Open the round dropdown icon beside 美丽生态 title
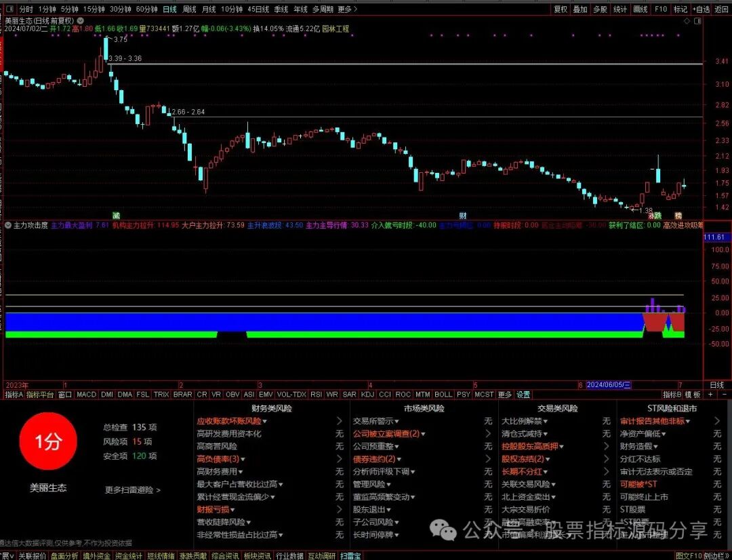This screenshot has width=732, height=560. [x=80, y=20]
